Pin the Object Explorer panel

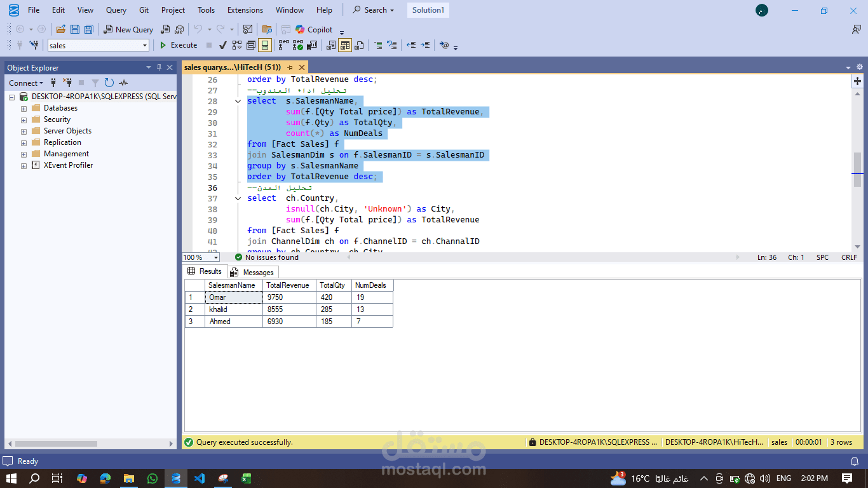159,67
